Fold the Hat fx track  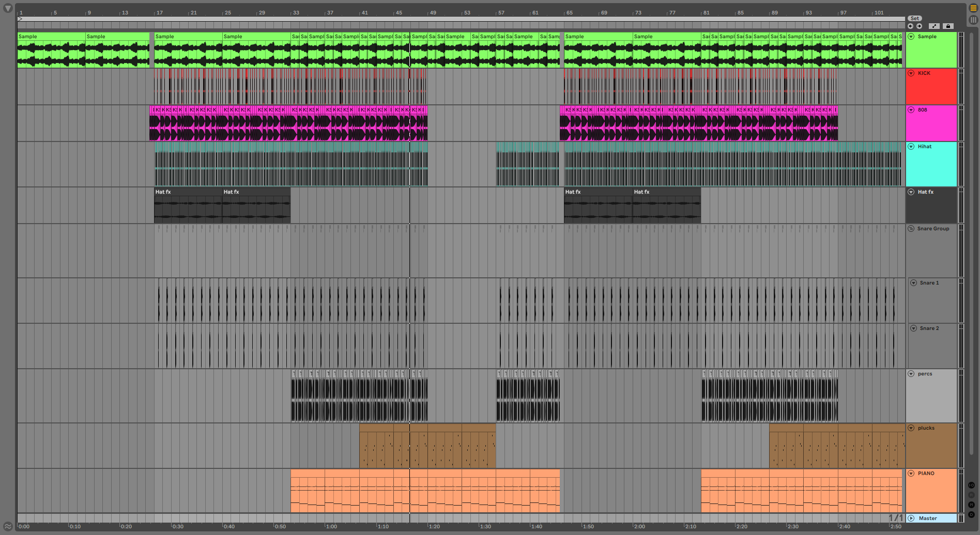[911, 192]
